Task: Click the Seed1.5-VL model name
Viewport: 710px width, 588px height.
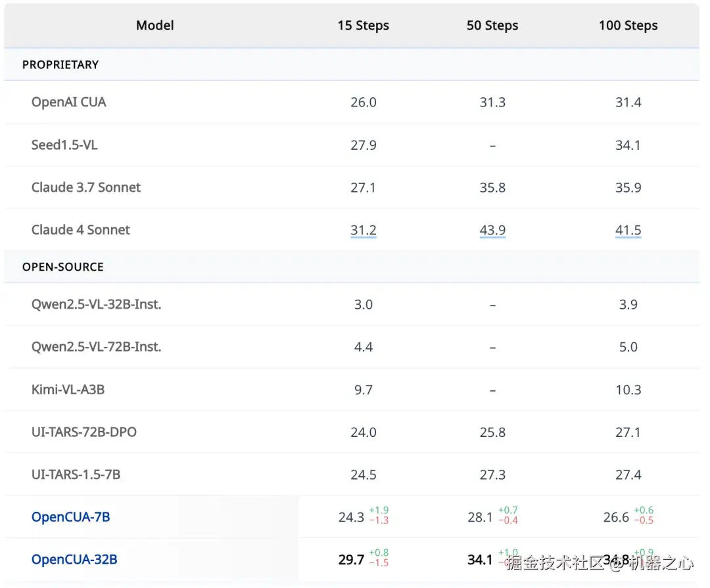Action: (64, 145)
